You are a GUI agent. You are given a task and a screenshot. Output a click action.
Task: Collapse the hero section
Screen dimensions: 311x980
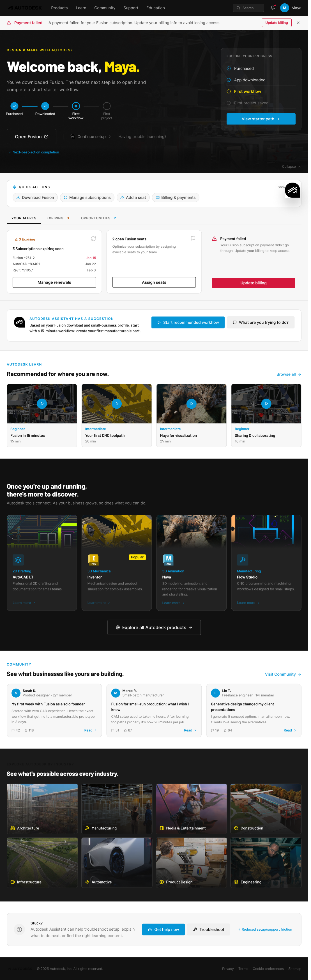pos(291,167)
